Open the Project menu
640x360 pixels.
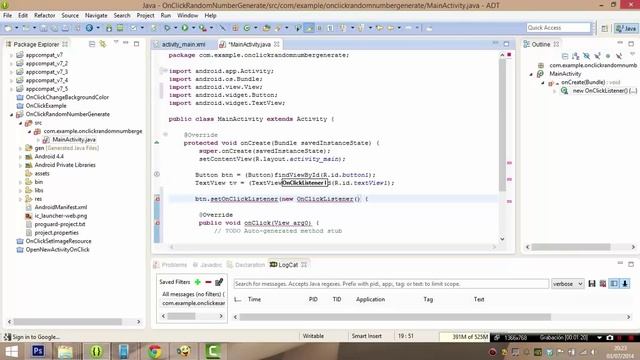point(145,16)
